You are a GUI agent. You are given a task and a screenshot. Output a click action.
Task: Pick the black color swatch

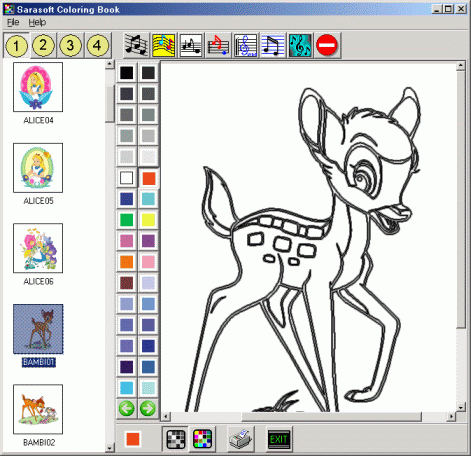pyautogui.click(x=126, y=73)
